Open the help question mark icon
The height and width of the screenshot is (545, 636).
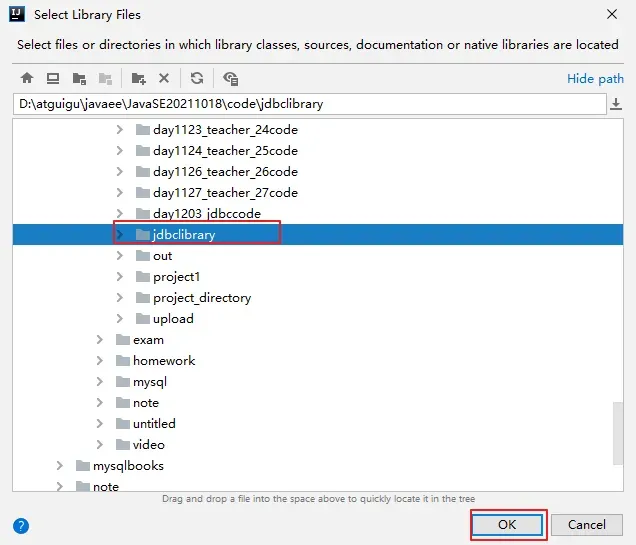[21, 525]
